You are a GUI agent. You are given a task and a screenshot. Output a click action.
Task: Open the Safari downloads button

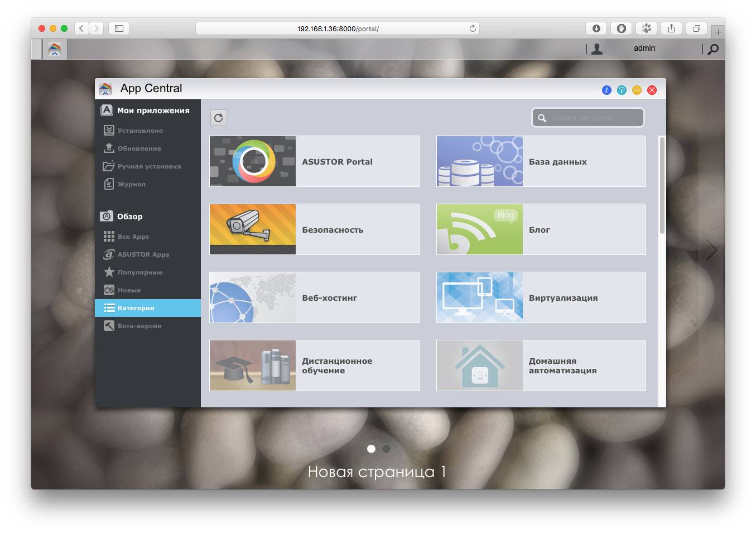click(x=596, y=28)
